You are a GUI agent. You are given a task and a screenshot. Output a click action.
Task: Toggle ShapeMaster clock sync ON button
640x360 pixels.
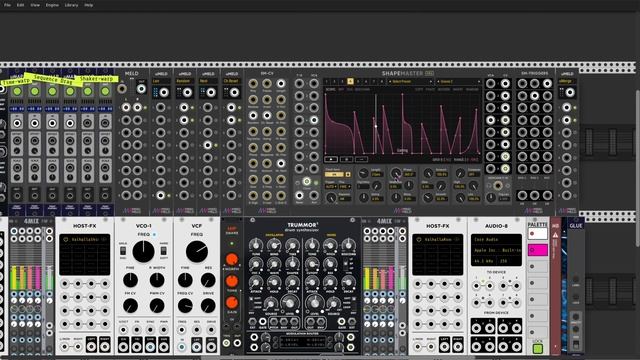point(334,174)
